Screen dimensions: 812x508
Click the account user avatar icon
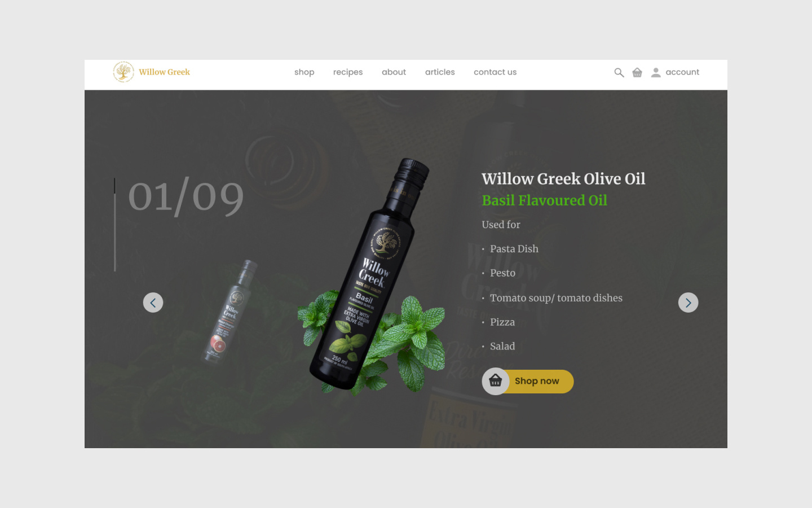click(x=656, y=72)
